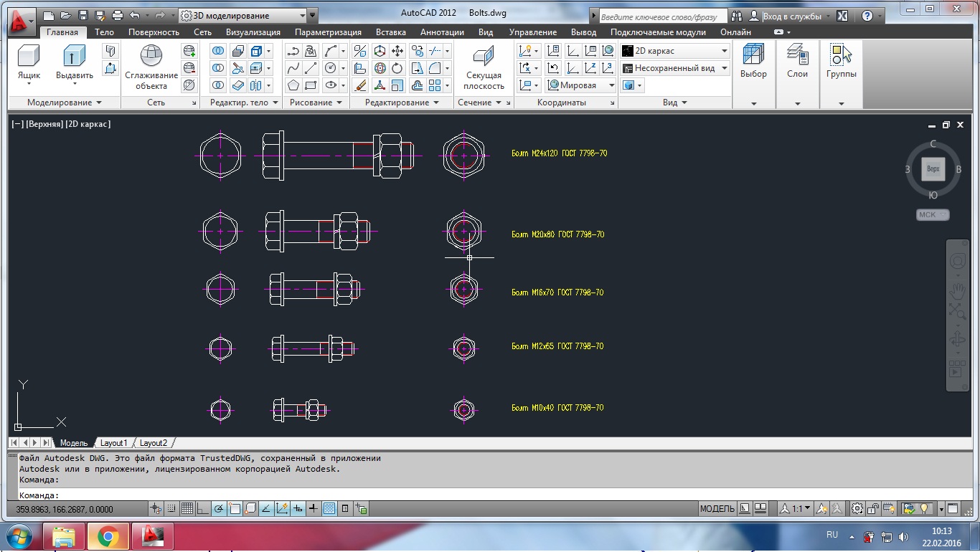Click the Save icon in quick access toolbar
Image resolution: width=980 pixels, height=552 pixels.
point(83,15)
